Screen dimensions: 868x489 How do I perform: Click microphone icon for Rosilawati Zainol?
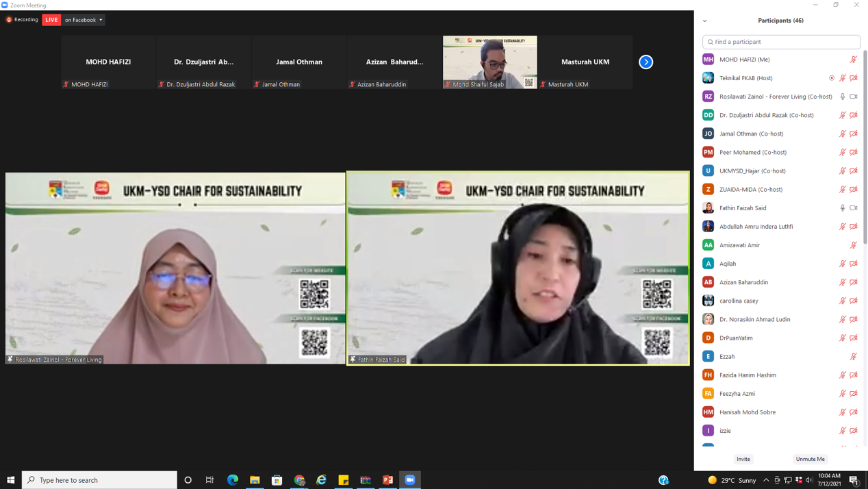click(x=843, y=97)
